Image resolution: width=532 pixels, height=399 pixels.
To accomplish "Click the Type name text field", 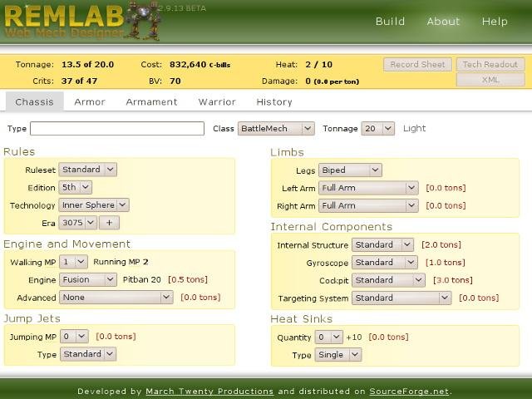I will click(x=117, y=129).
